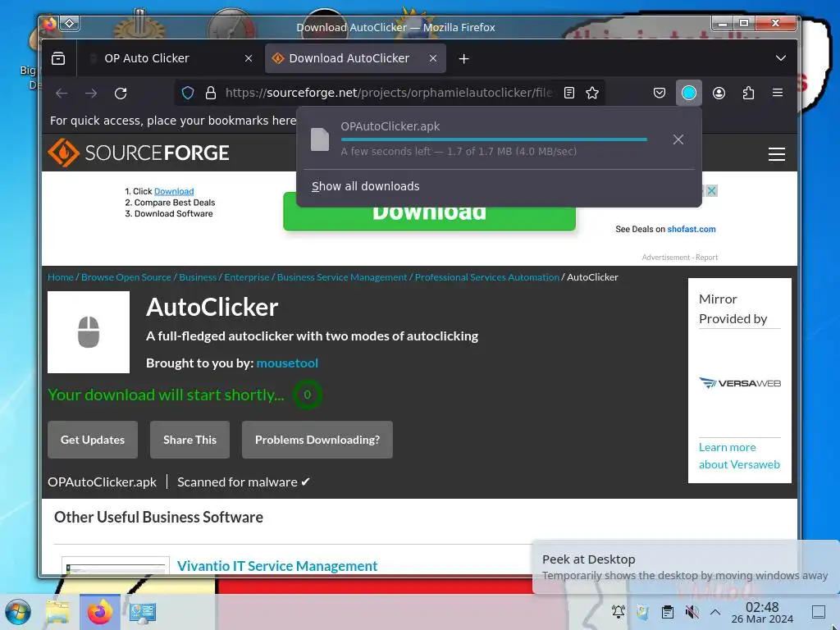Open the extensions puzzle icon
840x630 pixels.
pyautogui.click(x=748, y=93)
